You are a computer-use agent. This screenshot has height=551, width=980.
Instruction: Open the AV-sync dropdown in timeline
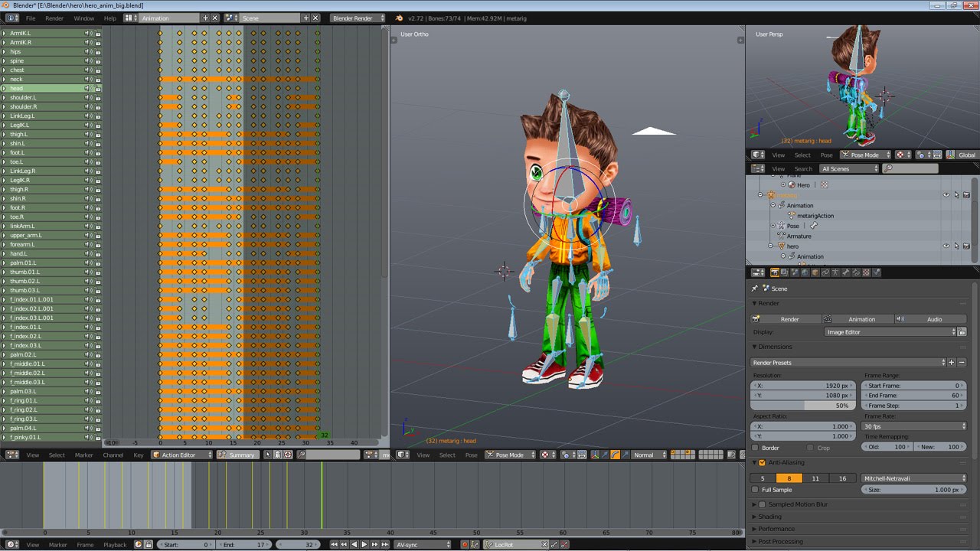tap(423, 545)
